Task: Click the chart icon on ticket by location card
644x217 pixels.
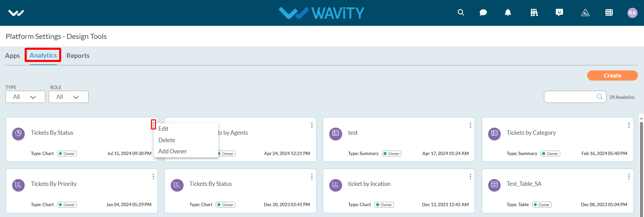Action: (x=336, y=185)
